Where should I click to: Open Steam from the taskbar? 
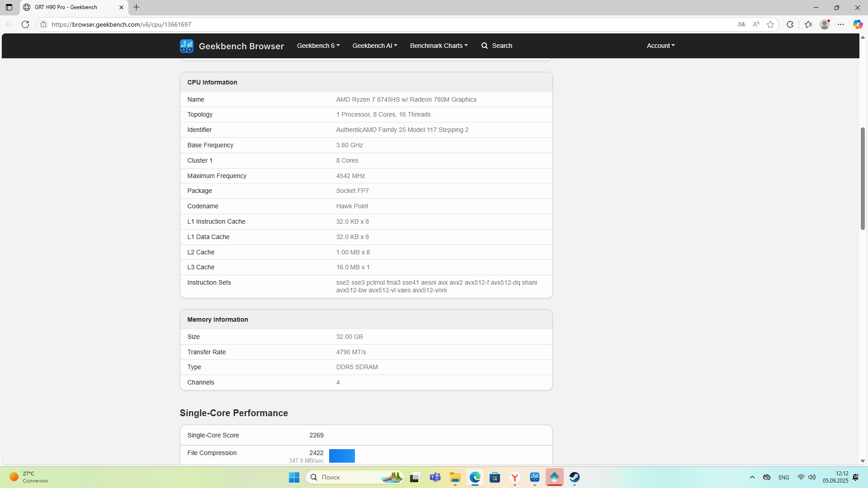(x=574, y=477)
